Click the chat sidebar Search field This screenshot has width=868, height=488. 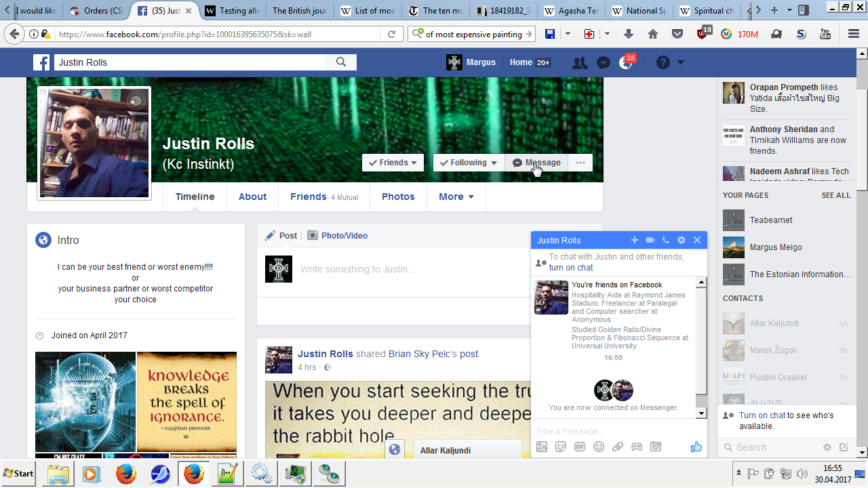click(770, 447)
